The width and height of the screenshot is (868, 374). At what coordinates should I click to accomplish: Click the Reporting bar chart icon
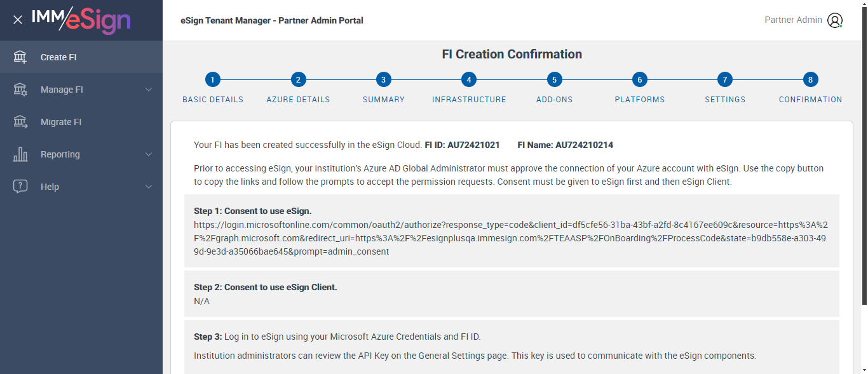(x=20, y=154)
